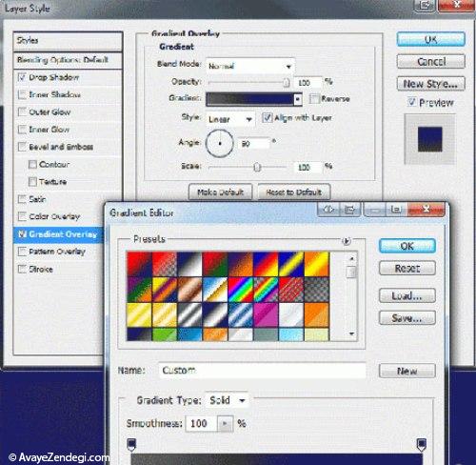Click the angle dial in Gradient Overlay
This screenshot has height=465, width=476.
(x=220, y=143)
